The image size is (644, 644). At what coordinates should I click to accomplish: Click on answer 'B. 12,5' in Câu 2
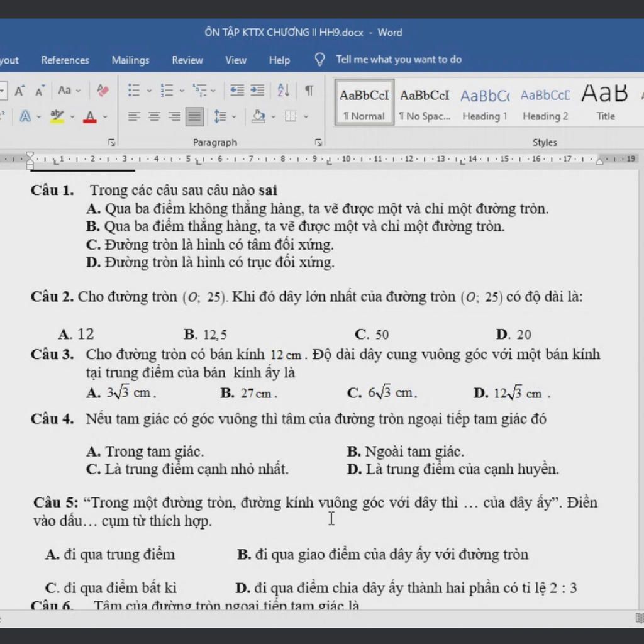(206, 335)
